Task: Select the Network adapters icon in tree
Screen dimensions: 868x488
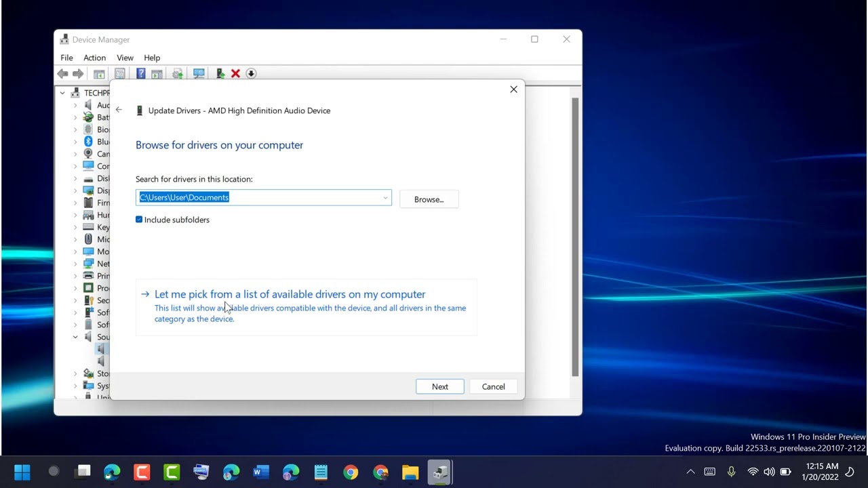Action: (x=88, y=264)
